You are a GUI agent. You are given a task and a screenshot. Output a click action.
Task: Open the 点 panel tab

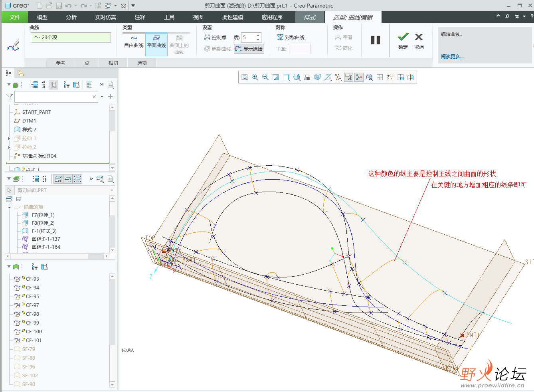click(x=87, y=63)
